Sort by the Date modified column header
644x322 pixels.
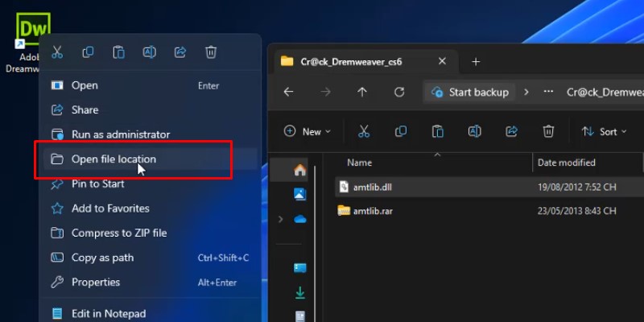tap(567, 163)
